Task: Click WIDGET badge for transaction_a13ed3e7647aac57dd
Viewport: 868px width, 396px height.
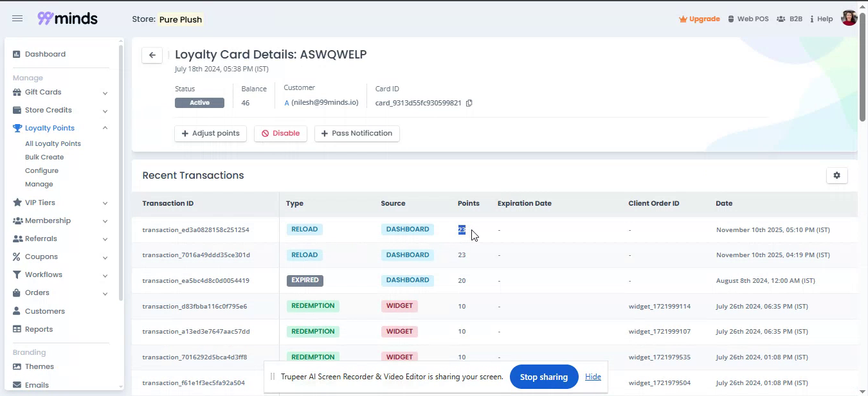Action: [x=399, y=332]
